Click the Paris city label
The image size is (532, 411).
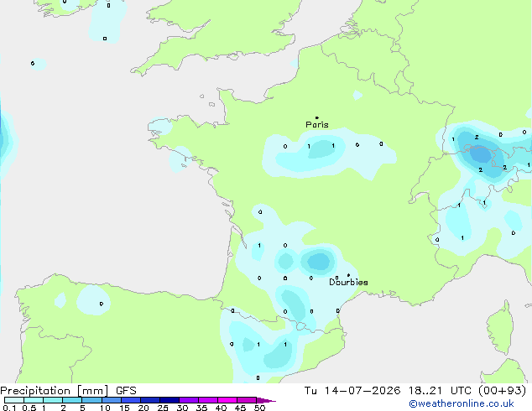(317, 125)
